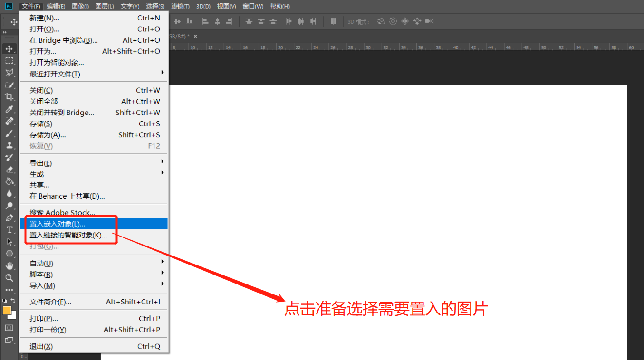Click the auto-align layers icon

(333, 21)
